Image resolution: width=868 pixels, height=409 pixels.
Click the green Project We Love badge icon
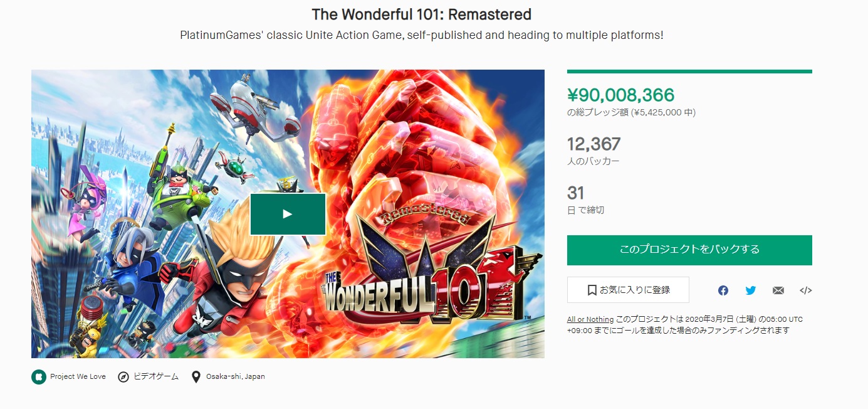tap(39, 377)
